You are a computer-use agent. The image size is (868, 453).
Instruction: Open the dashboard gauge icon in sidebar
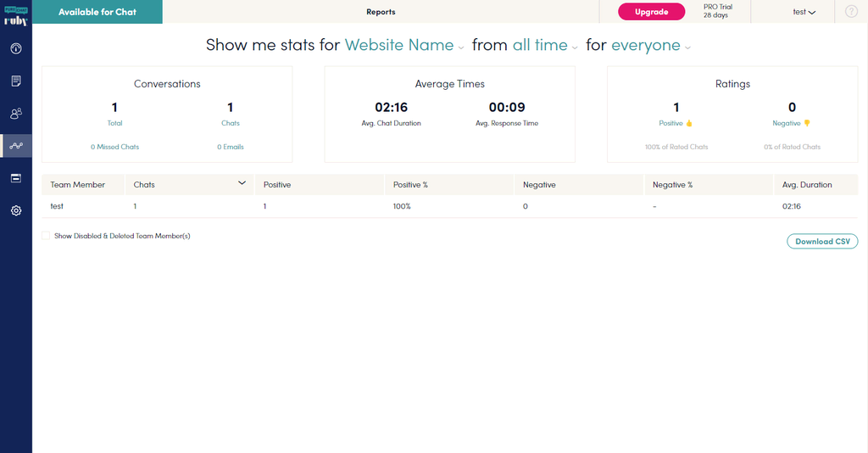pyautogui.click(x=16, y=48)
